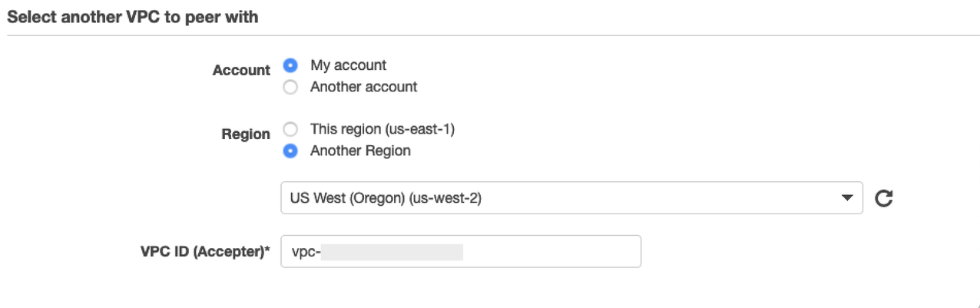Click the dropdown arrow of the region selector

(847, 198)
